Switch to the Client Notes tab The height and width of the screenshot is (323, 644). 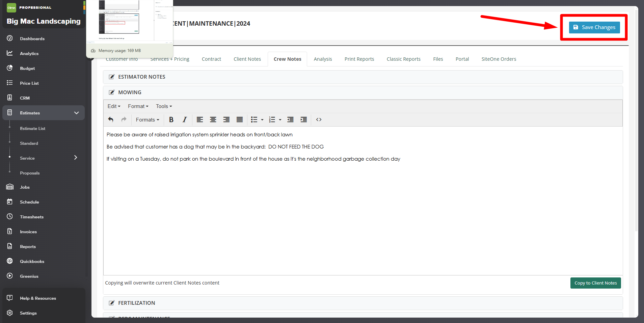247,59
